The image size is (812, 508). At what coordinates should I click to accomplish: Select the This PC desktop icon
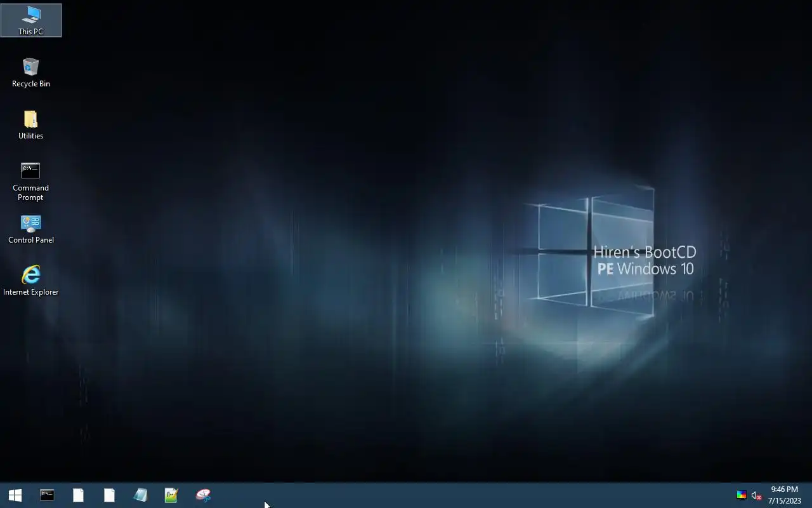[30, 20]
